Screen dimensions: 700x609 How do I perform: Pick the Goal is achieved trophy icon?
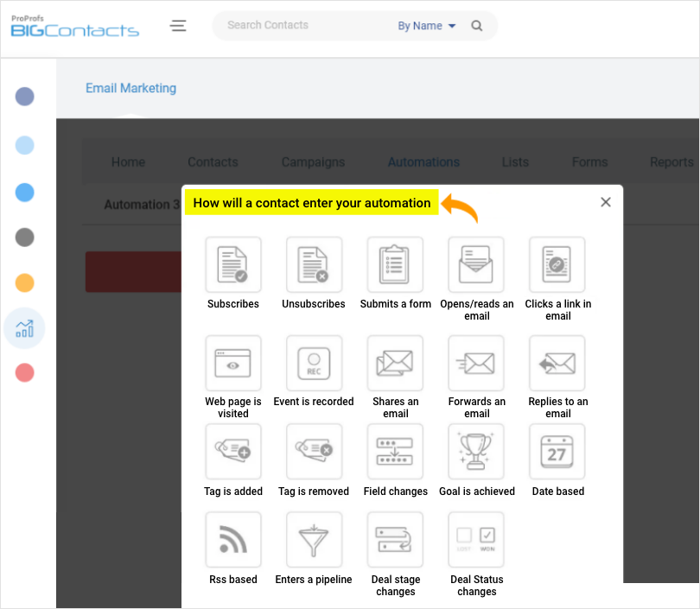(476, 452)
